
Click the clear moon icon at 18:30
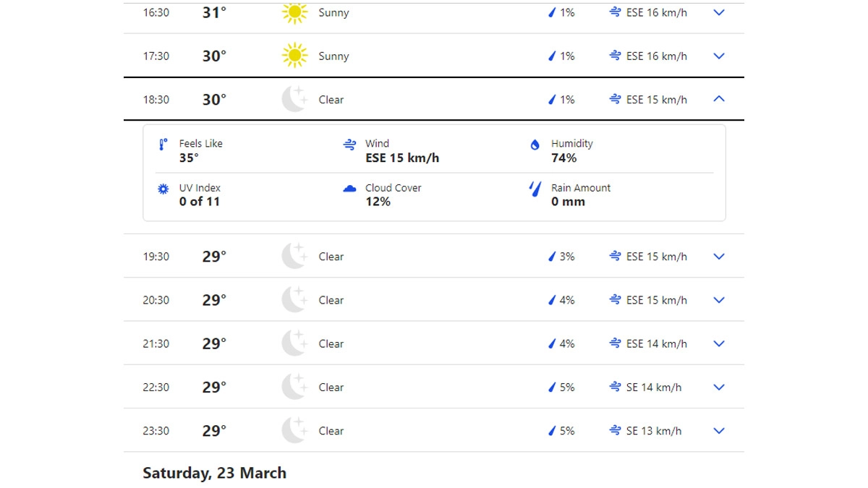pyautogui.click(x=294, y=99)
